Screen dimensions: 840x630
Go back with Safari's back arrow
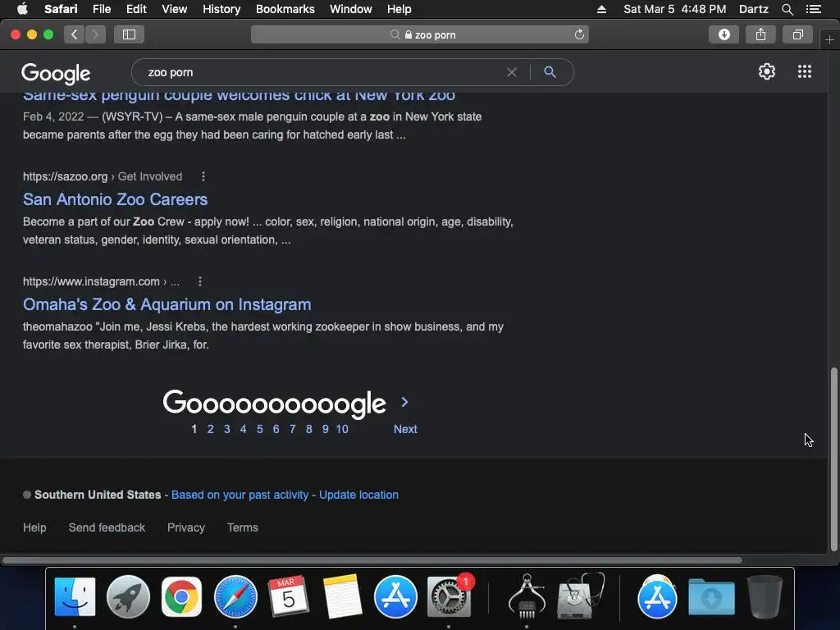[75, 34]
